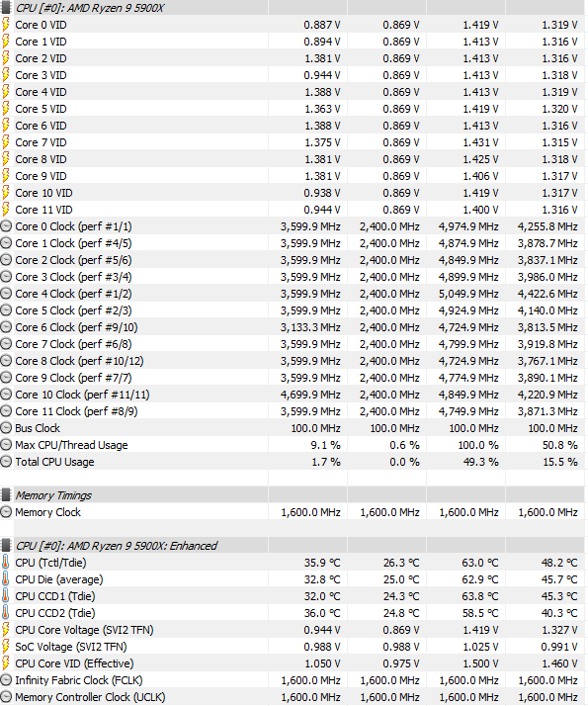Click the CPU Die (average) thermometer icon
Image resolution: width=588 pixels, height=706 pixels.
pyautogui.click(x=5, y=579)
